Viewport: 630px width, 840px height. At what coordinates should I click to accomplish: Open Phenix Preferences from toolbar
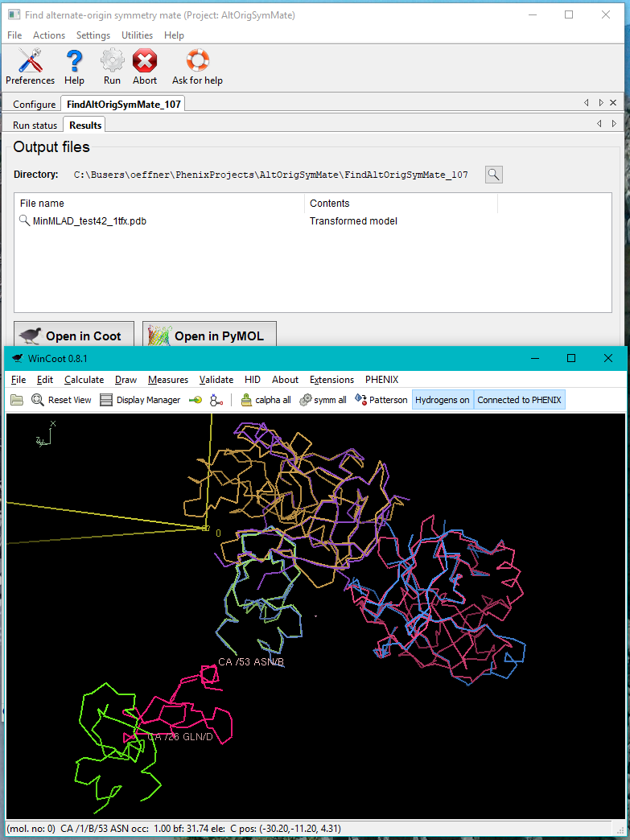pos(30,66)
